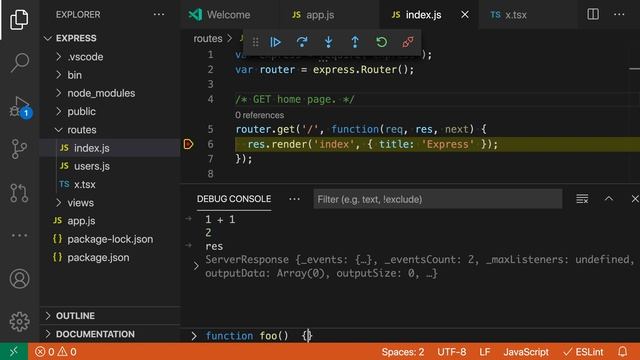The height and width of the screenshot is (360, 640).
Task: Step into in debug toolbar
Action: pyautogui.click(x=329, y=42)
